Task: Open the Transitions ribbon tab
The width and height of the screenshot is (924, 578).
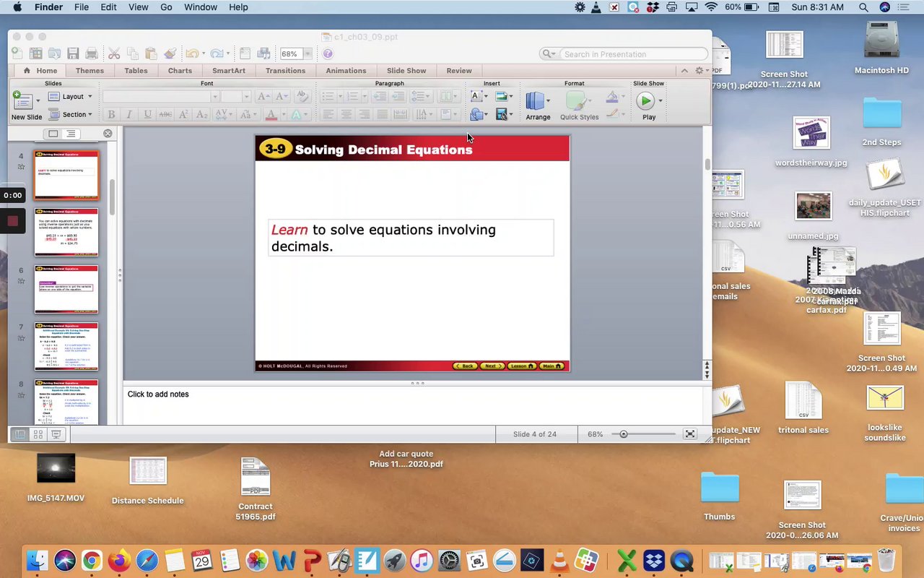Action: pos(285,71)
